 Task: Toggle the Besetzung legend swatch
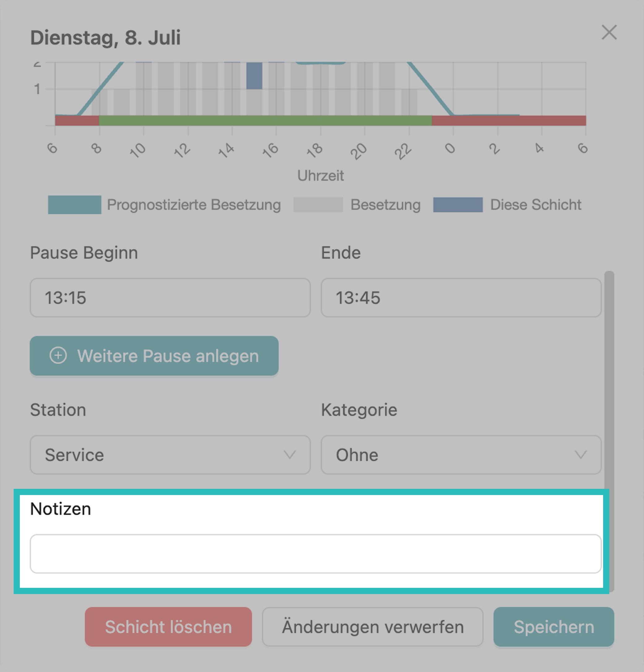318,205
